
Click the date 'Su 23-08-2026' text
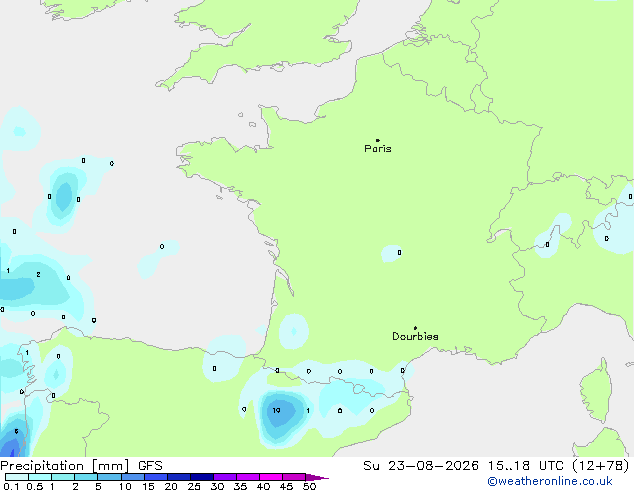[421, 466]
